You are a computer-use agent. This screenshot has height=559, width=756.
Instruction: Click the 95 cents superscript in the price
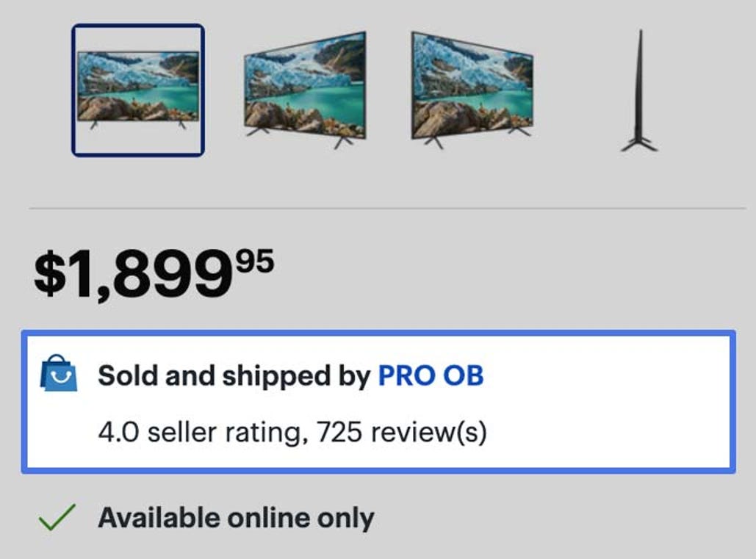pyautogui.click(x=255, y=262)
